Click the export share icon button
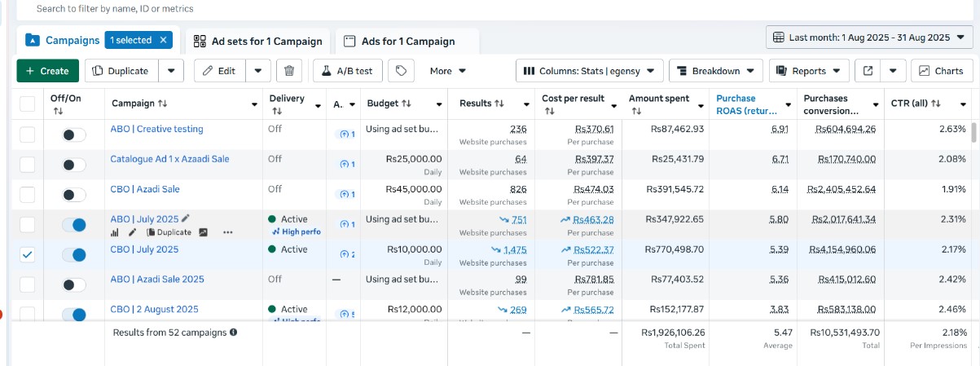This screenshot has width=980, height=366. tap(868, 71)
